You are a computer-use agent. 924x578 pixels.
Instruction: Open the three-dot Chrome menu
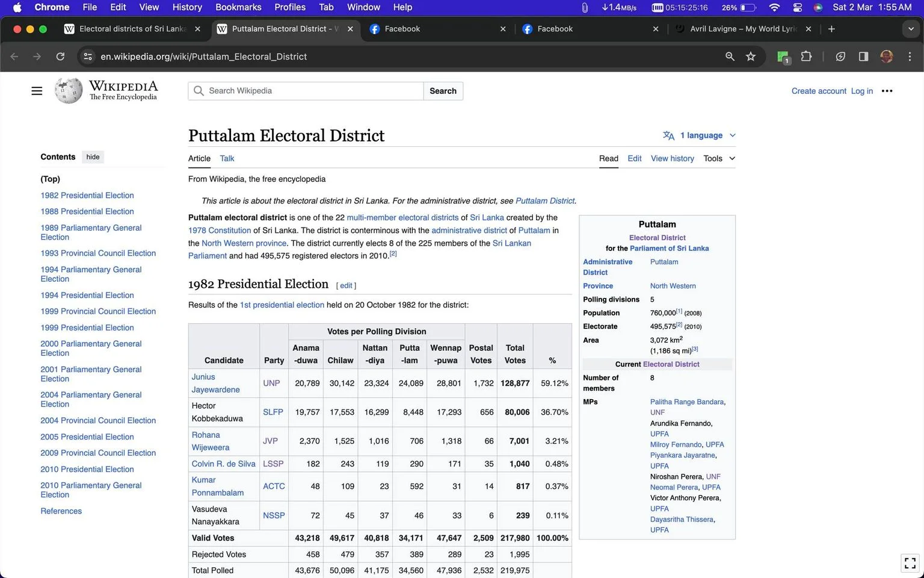pyautogui.click(x=910, y=57)
